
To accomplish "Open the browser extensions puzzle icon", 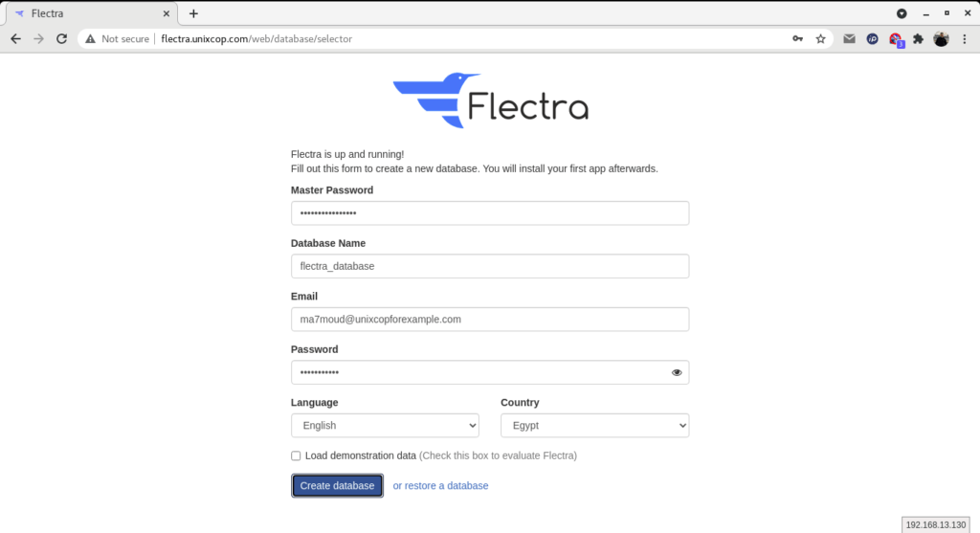I will tap(918, 38).
